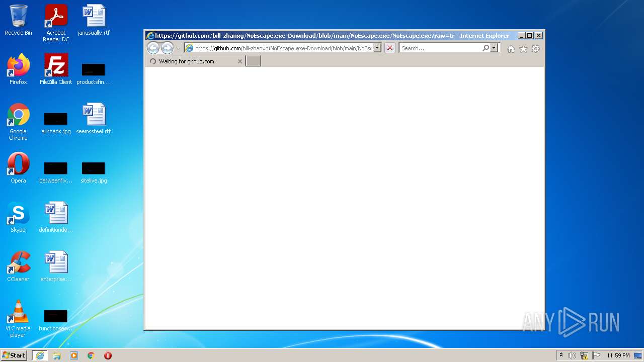Screen dimensions: 644x362
Task: Open janusually.rtf document icon
Action: pos(94,21)
